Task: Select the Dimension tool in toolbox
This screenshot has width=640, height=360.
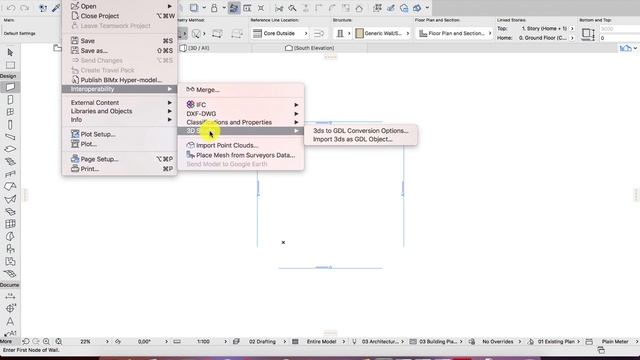Action: pyautogui.click(x=10, y=296)
